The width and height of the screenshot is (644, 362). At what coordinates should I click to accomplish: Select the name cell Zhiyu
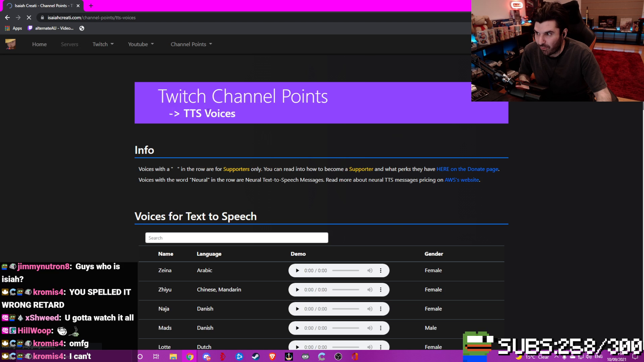(x=165, y=290)
